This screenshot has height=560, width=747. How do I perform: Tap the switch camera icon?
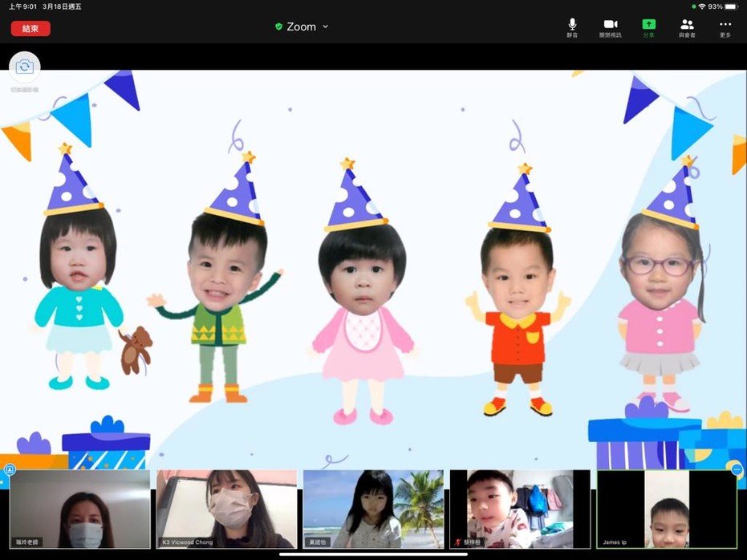point(24,67)
